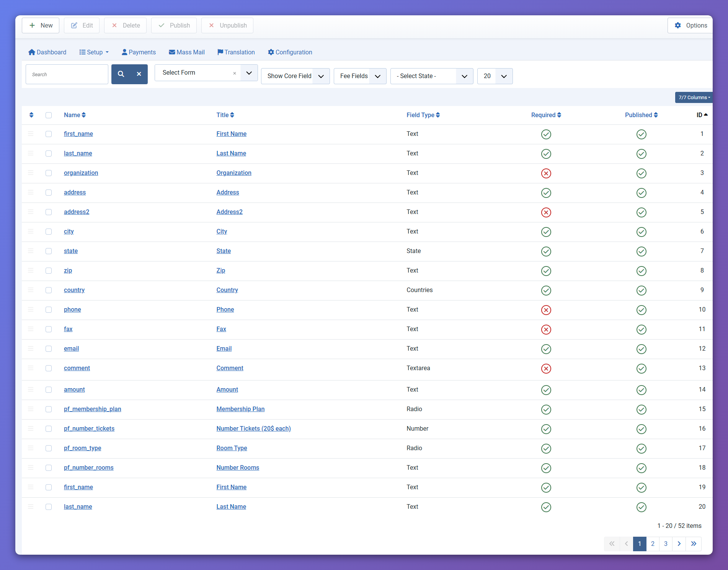Click into the Search input field
This screenshot has width=728, height=570.
(x=67, y=74)
